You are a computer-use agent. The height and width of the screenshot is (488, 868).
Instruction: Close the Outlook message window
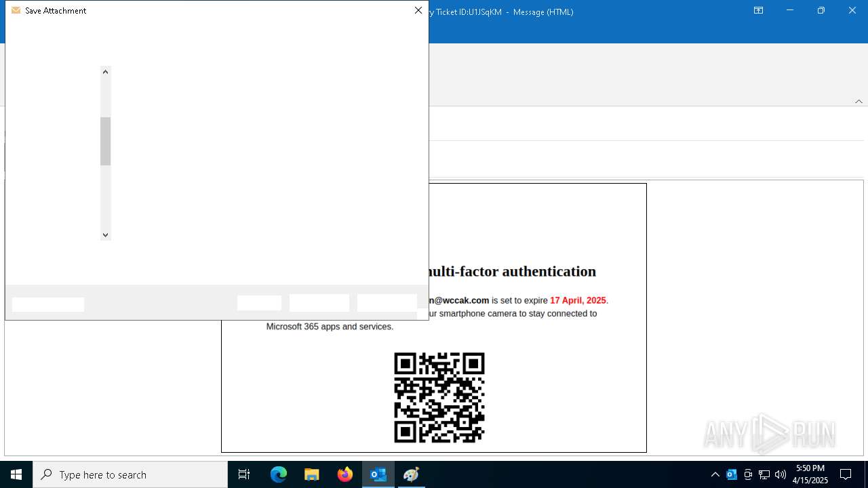click(x=852, y=11)
